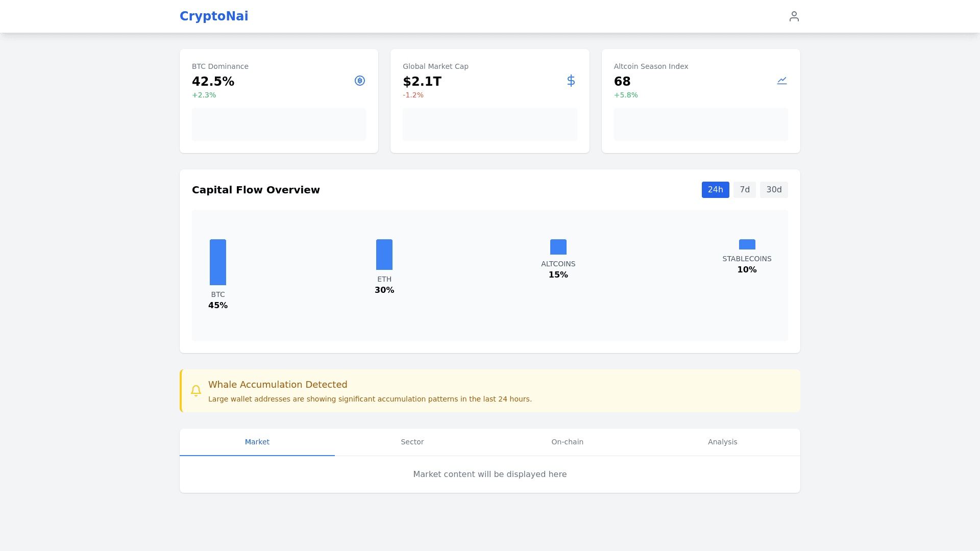The height and width of the screenshot is (551, 980).
Task: Click the ETH 30% flow bar
Action: [384, 255]
